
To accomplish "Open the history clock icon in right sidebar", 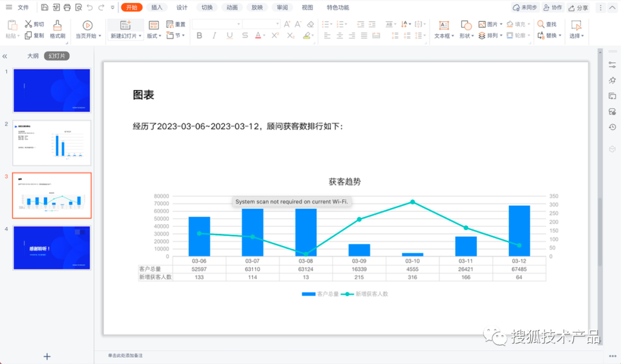I will point(612,127).
